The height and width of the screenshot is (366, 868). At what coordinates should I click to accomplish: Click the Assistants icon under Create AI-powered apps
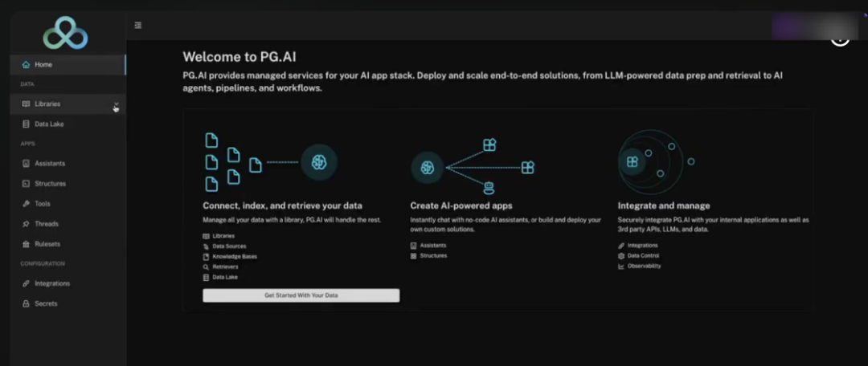[414, 246]
